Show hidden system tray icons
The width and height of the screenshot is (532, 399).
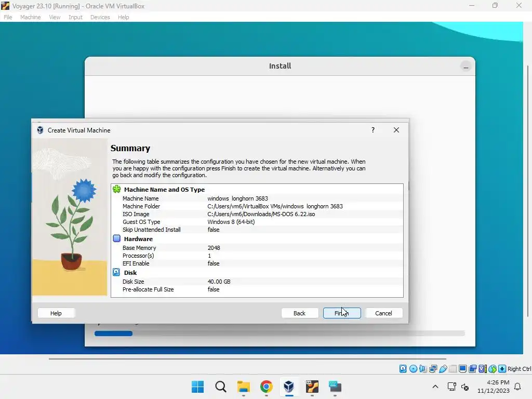pyautogui.click(x=435, y=387)
